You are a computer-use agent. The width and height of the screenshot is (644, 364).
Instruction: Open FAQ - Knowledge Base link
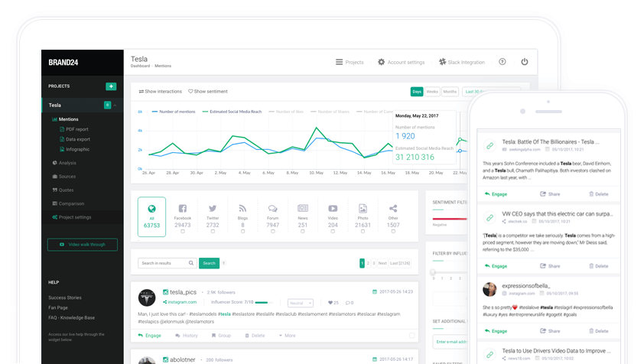71,317
